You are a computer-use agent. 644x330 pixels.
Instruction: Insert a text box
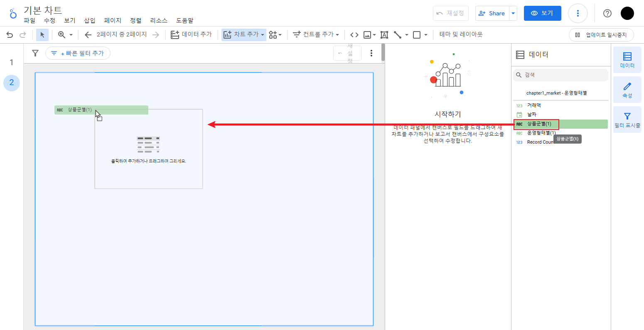coord(384,35)
